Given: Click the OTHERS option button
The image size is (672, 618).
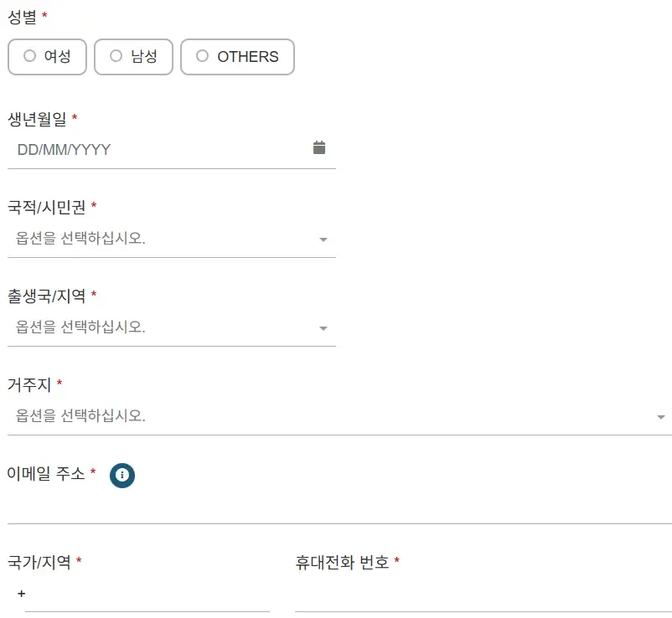Looking at the screenshot, I should 237,57.
